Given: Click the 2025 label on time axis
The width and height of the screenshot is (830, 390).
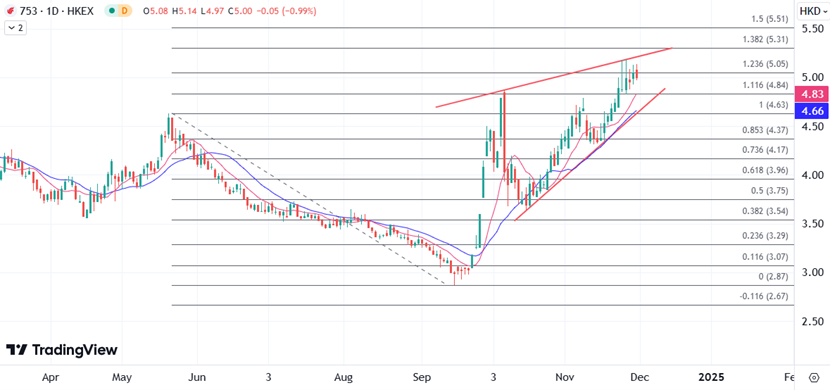Looking at the screenshot, I should (x=711, y=377).
